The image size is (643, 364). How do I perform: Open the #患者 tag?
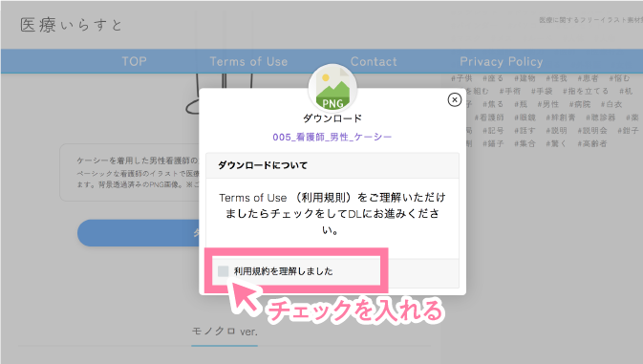(x=588, y=78)
